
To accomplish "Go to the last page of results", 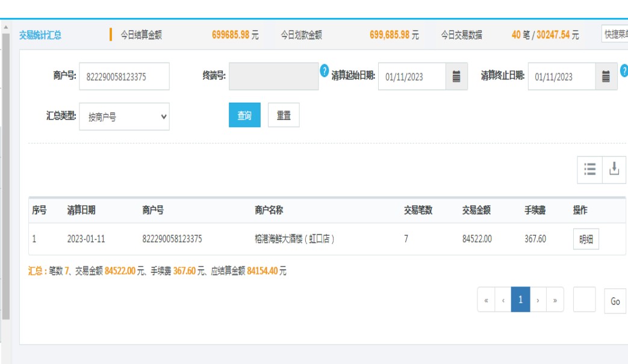I will tap(555, 300).
